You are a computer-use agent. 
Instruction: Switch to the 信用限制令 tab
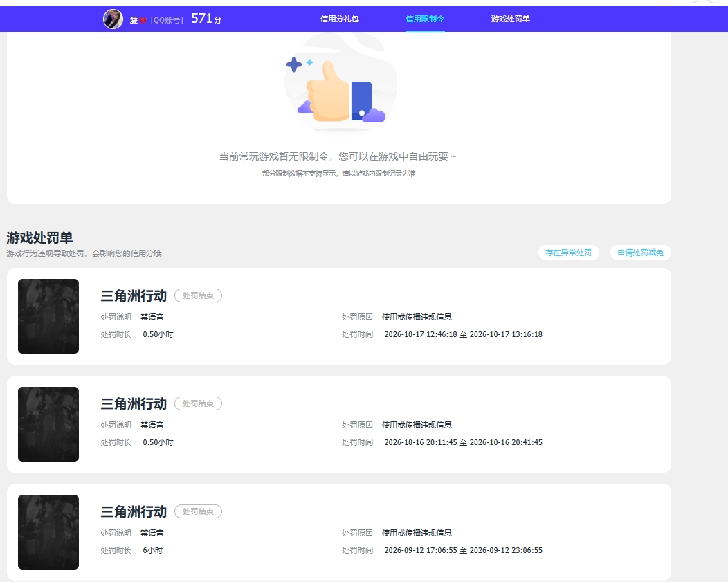pyautogui.click(x=425, y=19)
